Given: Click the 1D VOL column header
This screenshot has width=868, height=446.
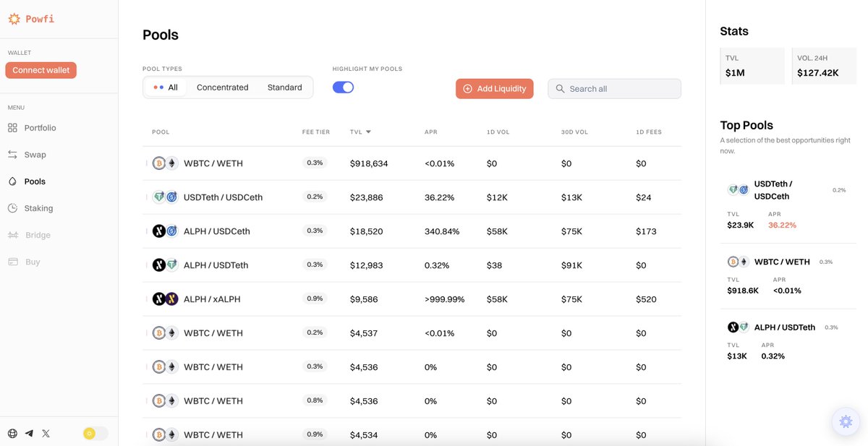Looking at the screenshot, I should tap(498, 132).
